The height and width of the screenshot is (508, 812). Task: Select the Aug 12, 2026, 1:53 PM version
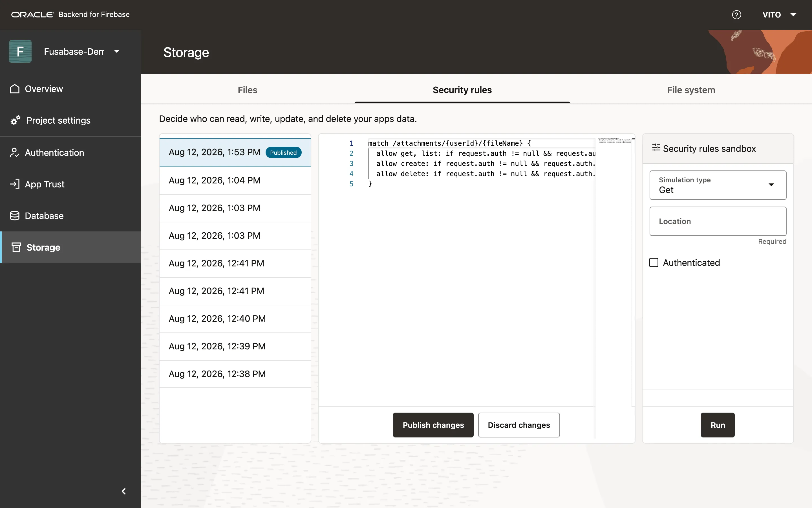coord(235,152)
